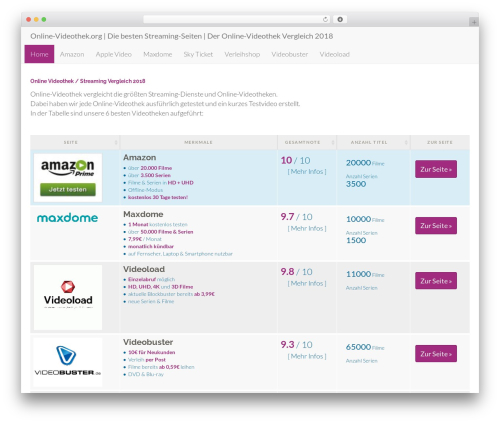Click 'neue Serien & Filme' link
The width and height of the screenshot is (500, 423).
click(151, 301)
